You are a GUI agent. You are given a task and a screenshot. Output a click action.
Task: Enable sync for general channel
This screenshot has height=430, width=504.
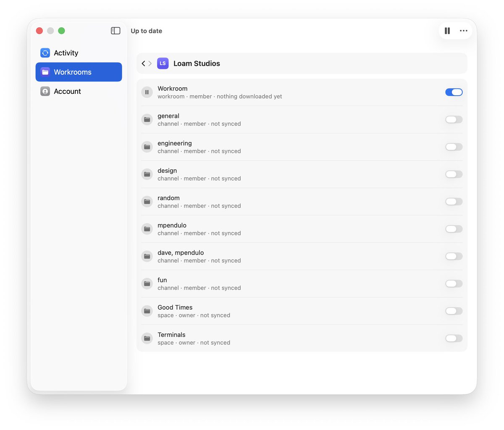(x=454, y=120)
